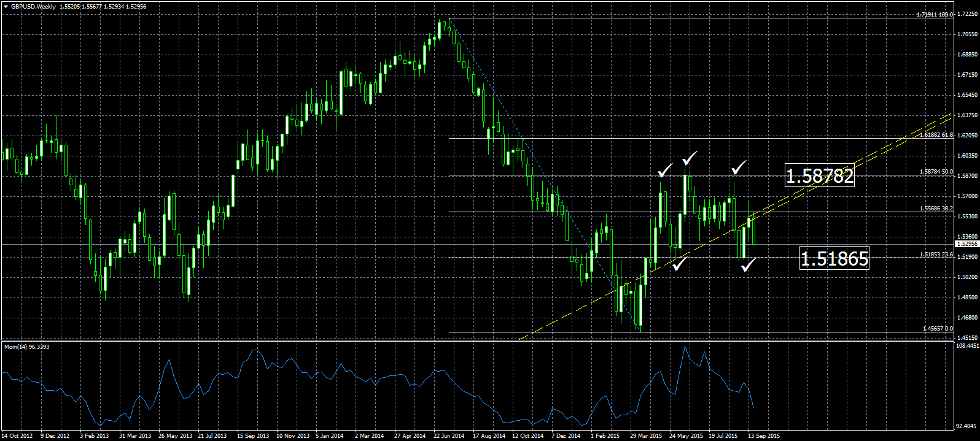Screen dimensions: 980x441
Task: Click the 1.51853 23.6 Fibonacci level label
Action: coord(936,255)
